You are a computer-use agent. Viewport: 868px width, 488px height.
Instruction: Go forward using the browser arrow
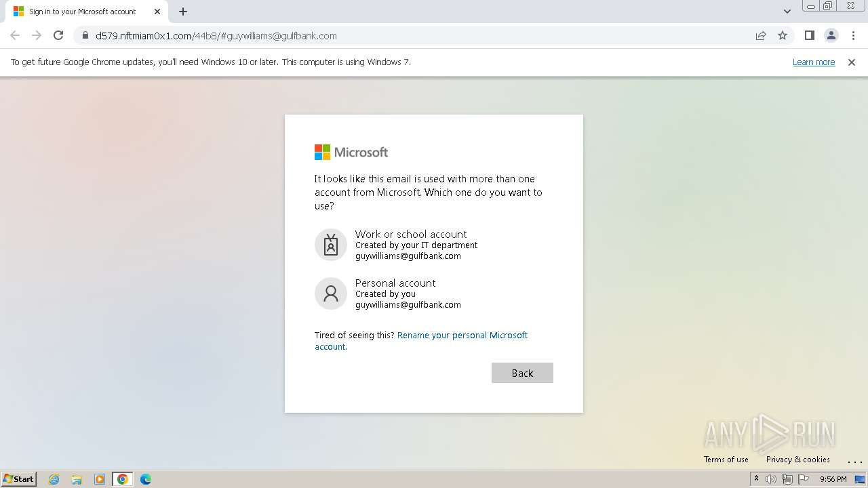pyautogui.click(x=37, y=36)
